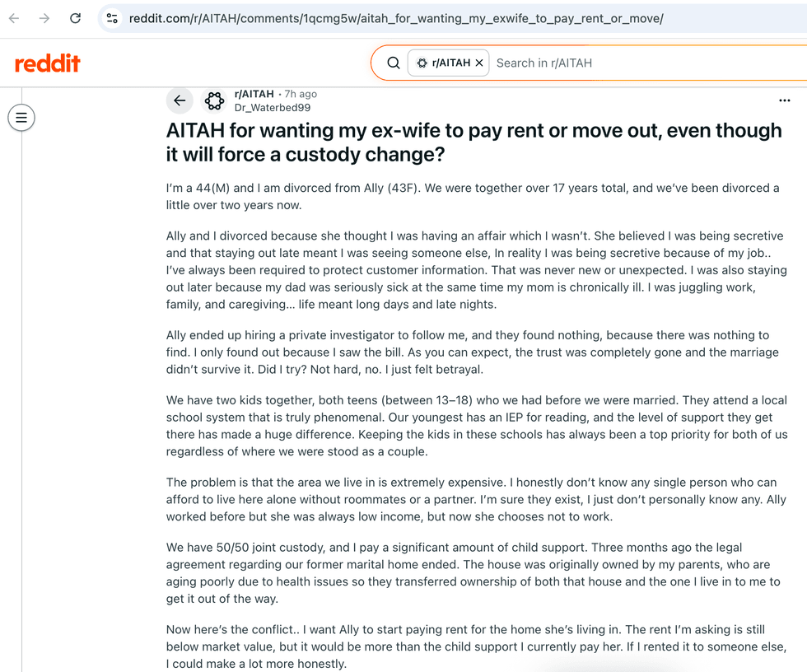
Task: Open the r/AITAH community link
Action: [254, 94]
